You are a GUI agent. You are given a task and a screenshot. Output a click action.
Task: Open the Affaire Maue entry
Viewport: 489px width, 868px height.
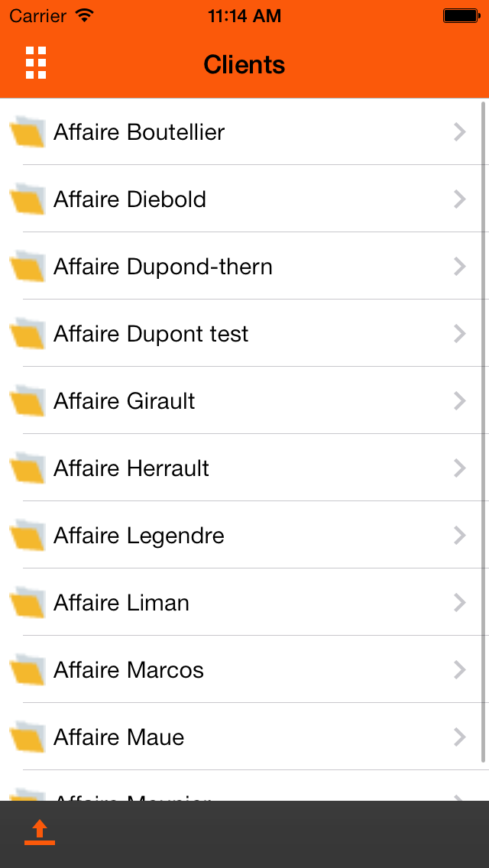(x=119, y=737)
